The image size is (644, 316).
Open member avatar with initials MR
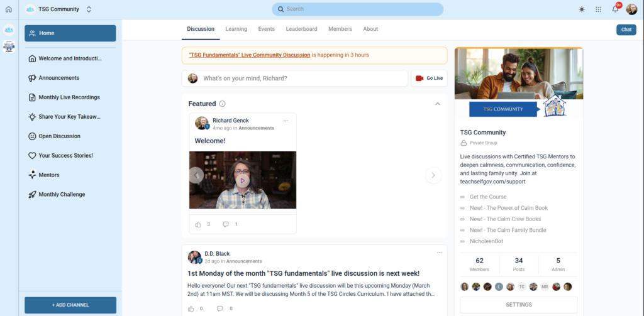pyautogui.click(x=545, y=287)
